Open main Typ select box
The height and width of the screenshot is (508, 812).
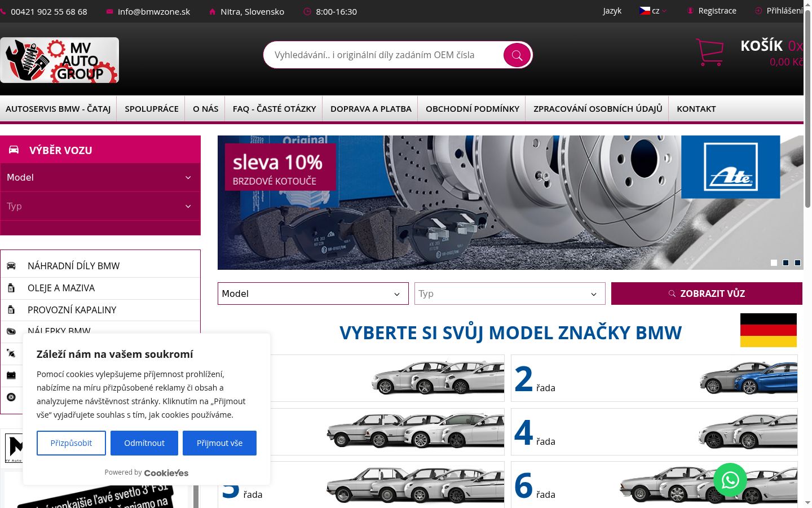click(510, 294)
